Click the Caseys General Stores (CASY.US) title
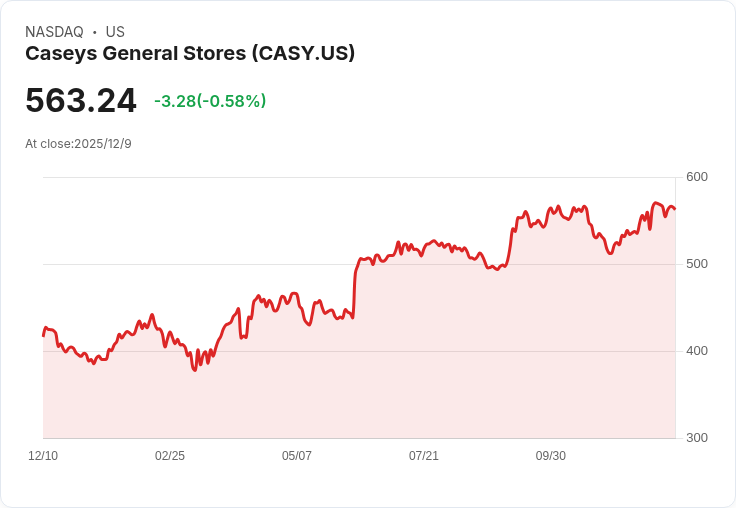The height and width of the screenshot is (508, 736). click(x=190, y=54)
